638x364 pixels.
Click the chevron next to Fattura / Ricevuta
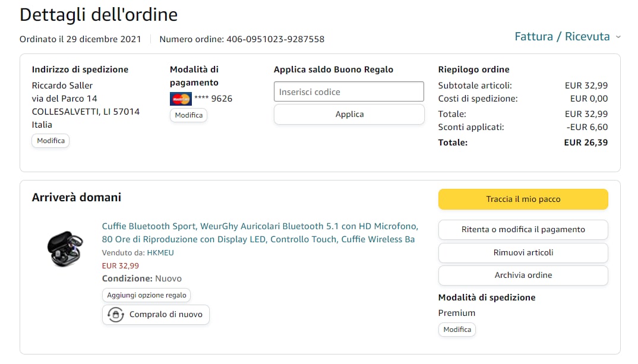[618, 37]
